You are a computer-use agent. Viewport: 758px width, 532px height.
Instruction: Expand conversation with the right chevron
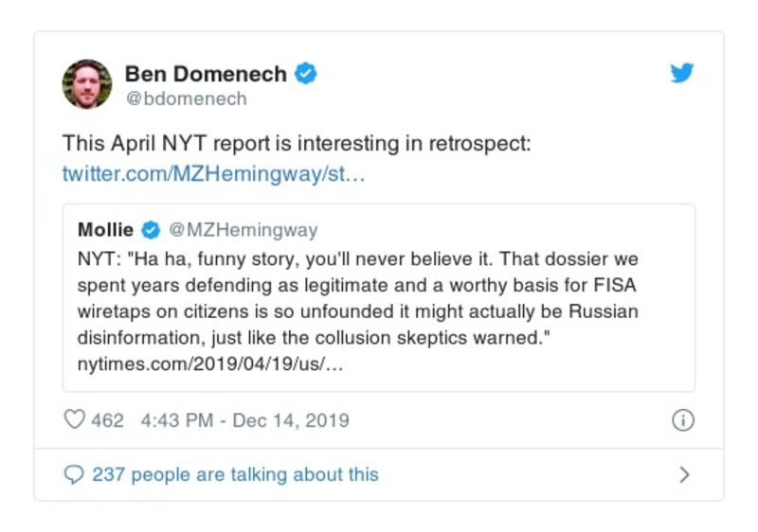684,474
